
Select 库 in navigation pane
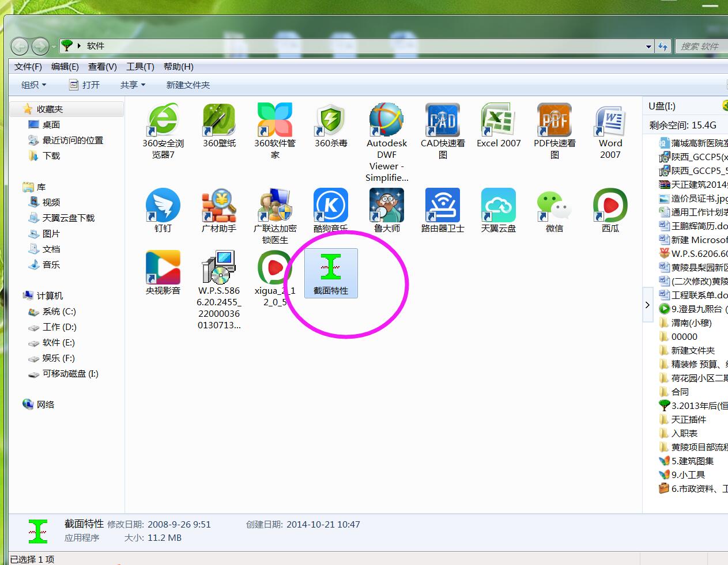tap(41, 187)
